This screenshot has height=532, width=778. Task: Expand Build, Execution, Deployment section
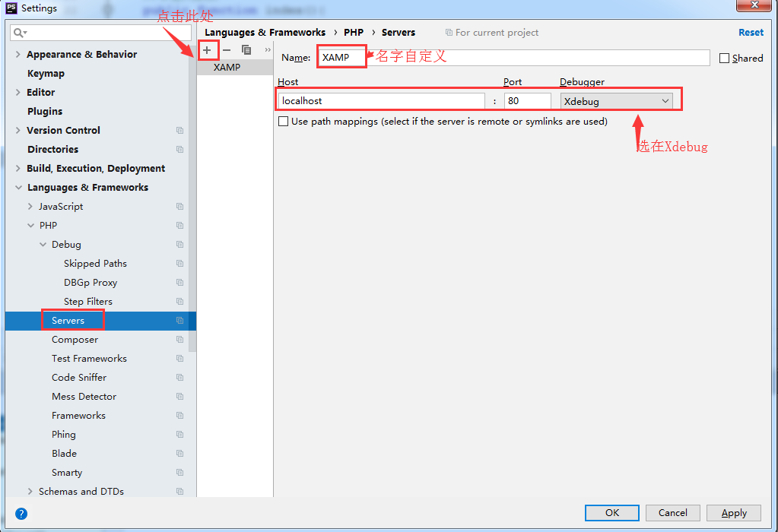(x=17, y=168)
